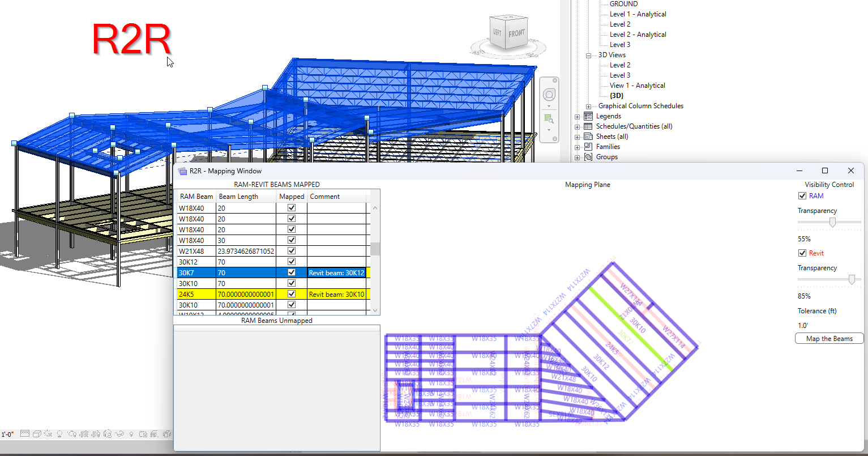Expand the Legends node

[x=578, y=117]
